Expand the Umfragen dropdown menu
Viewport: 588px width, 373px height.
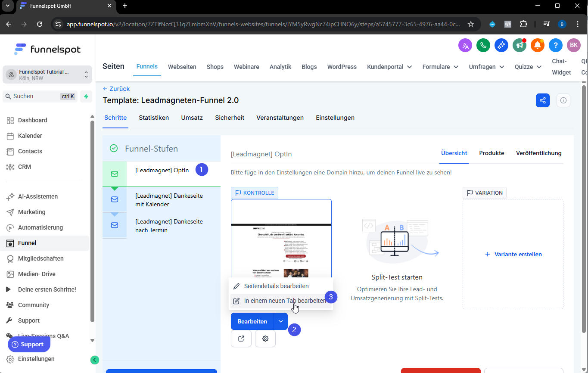[x=487, y=67]
